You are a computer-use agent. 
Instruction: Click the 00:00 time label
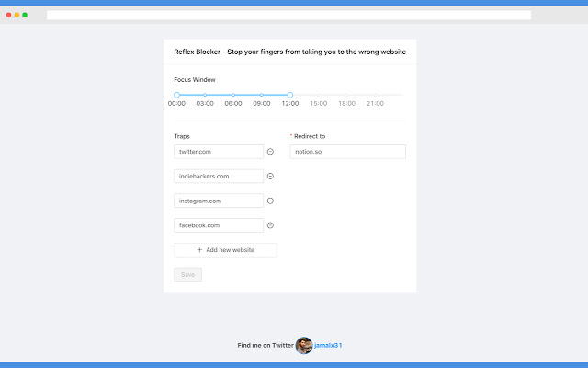(176, 104)
